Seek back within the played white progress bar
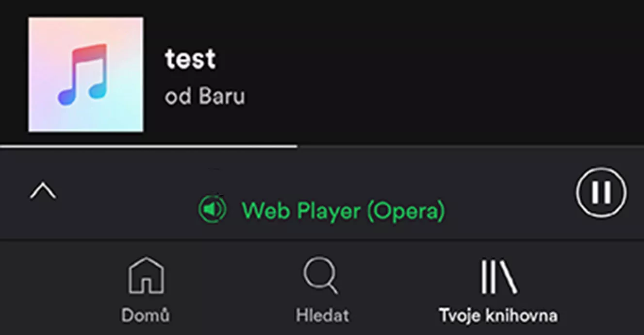Viewport: 644px width, 335px height. 149,146
